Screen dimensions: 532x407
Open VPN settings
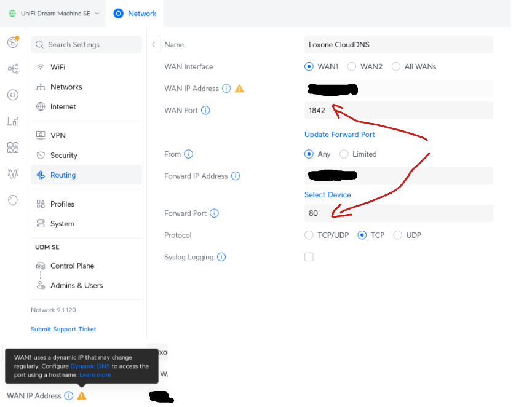click(x=86, y=135)
